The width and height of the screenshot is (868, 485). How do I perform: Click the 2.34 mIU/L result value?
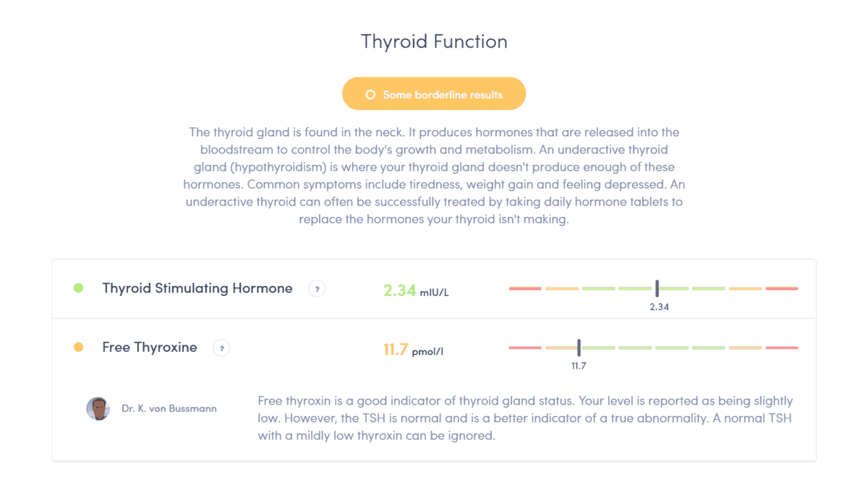[416, 291]
